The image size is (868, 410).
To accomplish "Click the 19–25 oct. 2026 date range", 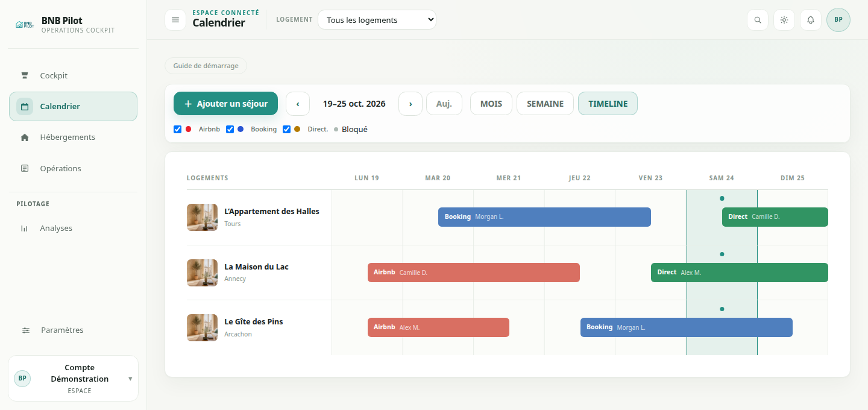I will 354,104.
